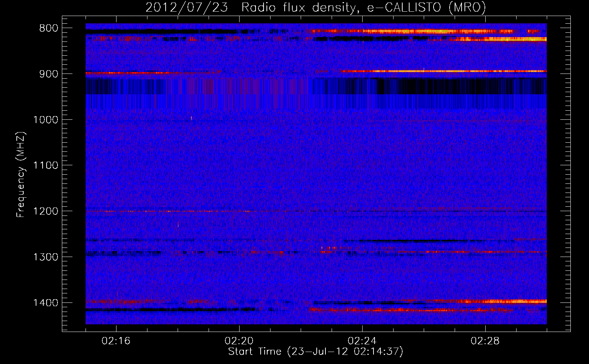
Task: Click the 'Start Time (23-Jul-12 02:14:37)' label
Action: pos(316,352)
